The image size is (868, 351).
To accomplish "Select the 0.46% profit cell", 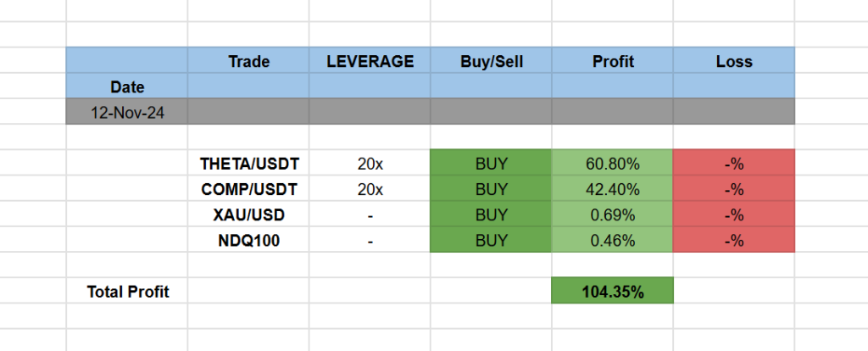I will coord(612,240).
